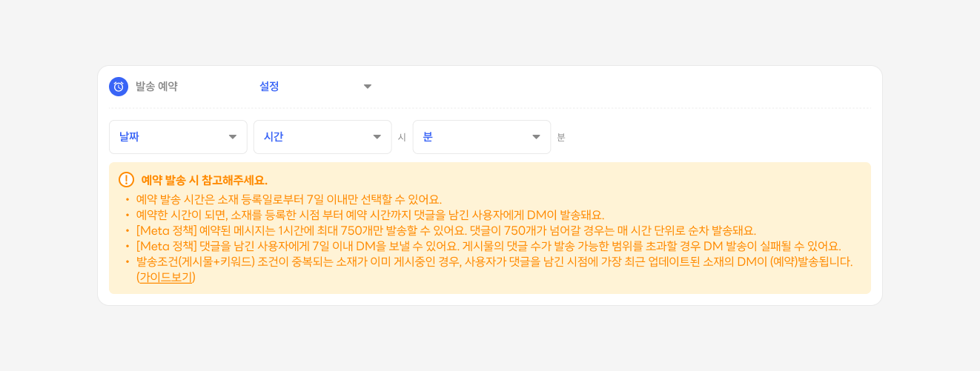Click the 발송 예약 label

156,87
